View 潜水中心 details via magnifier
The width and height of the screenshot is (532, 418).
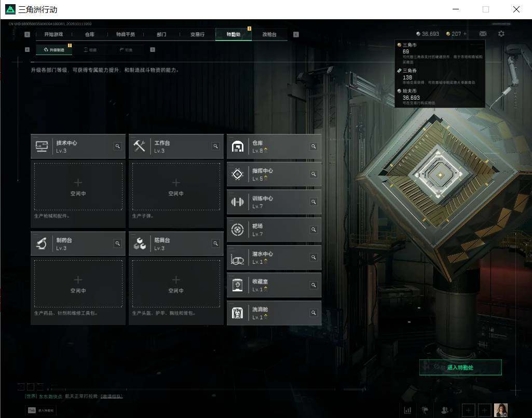(313, 258)
